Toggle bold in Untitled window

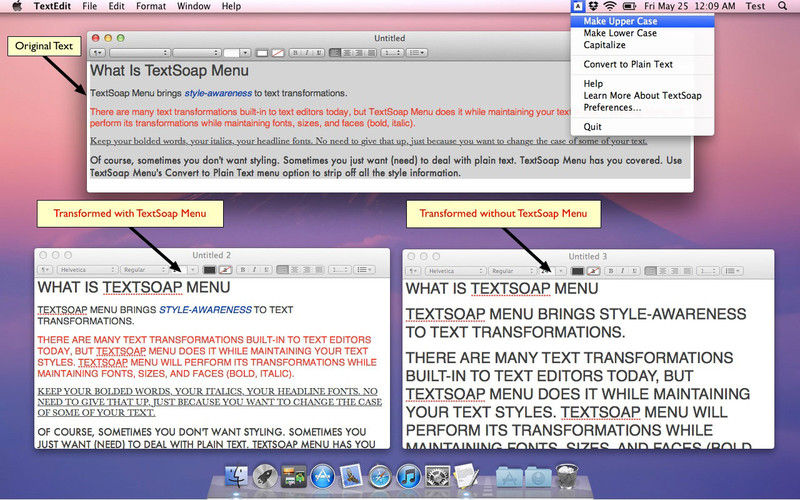click(295, 53)
